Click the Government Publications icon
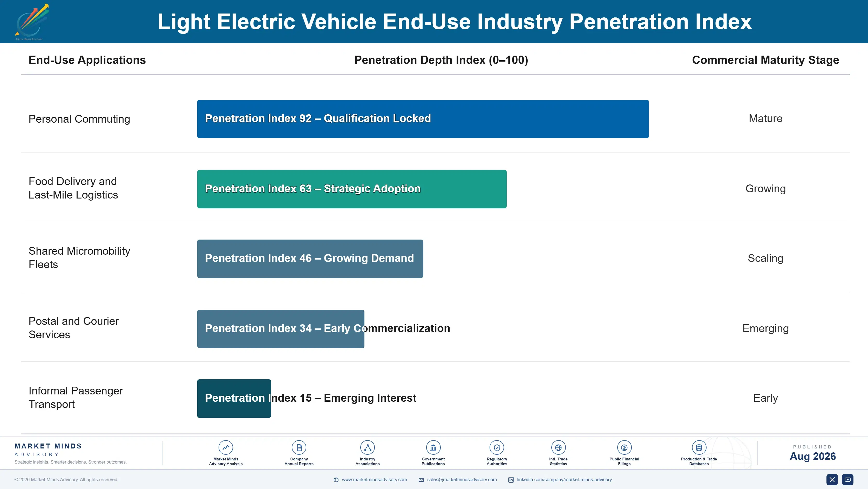The image size is (868, 489). pyautogui.click(x=433, y=447)
